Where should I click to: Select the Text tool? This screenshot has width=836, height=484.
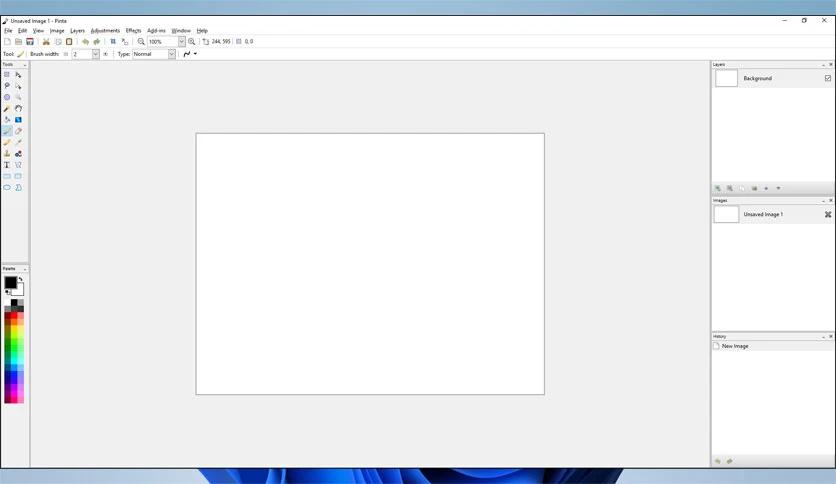click(7, 165)
